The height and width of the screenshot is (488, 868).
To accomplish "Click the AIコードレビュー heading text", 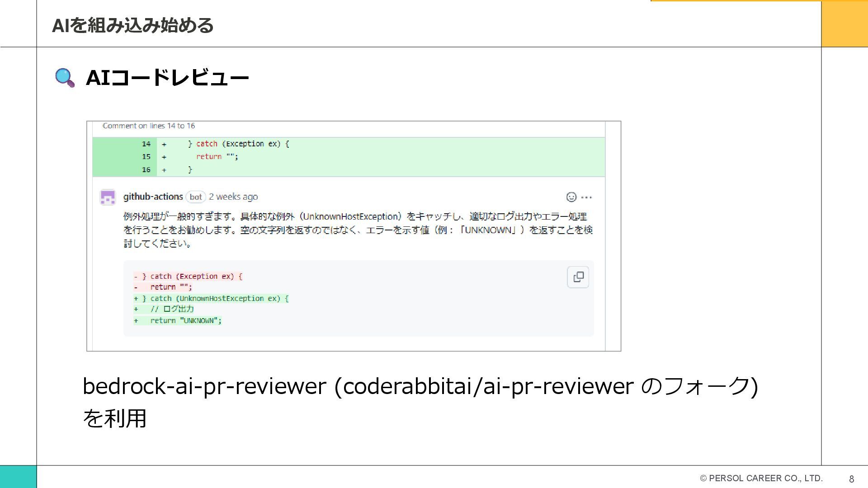I will click(x=167, y=78).
